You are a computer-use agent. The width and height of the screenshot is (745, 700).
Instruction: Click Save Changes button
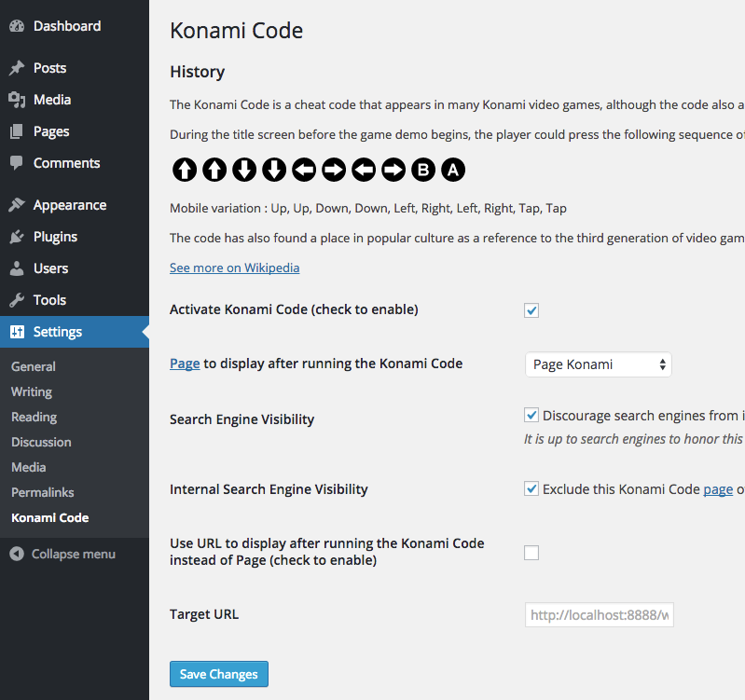[x=218, y=674]
